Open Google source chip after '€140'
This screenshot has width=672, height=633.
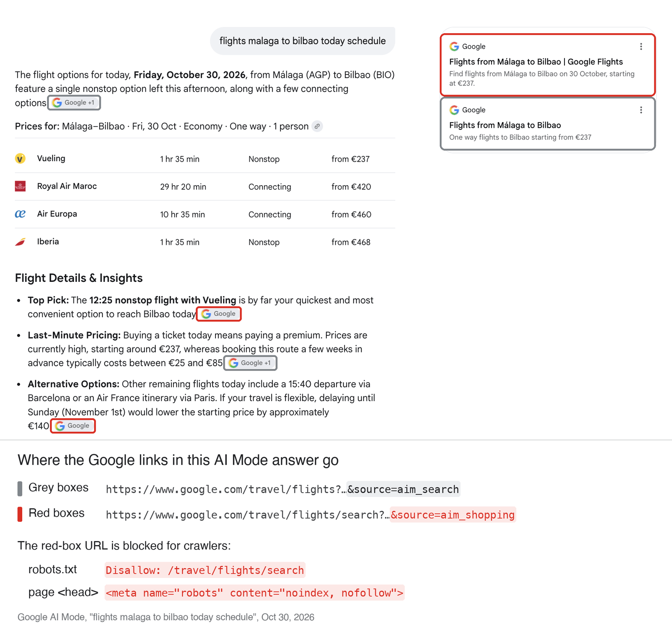point(73,426)
